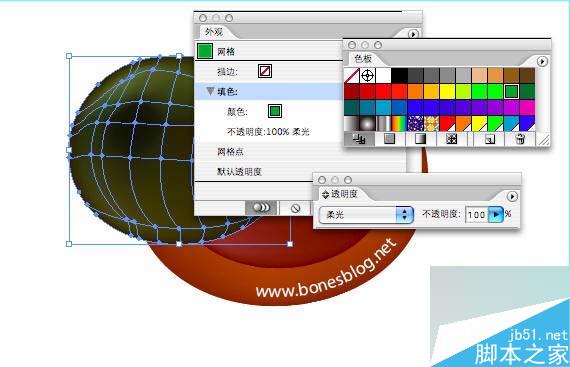570x367 pixels.
Task: Select the starry blue pattern swatch
Action: [415, 124]
